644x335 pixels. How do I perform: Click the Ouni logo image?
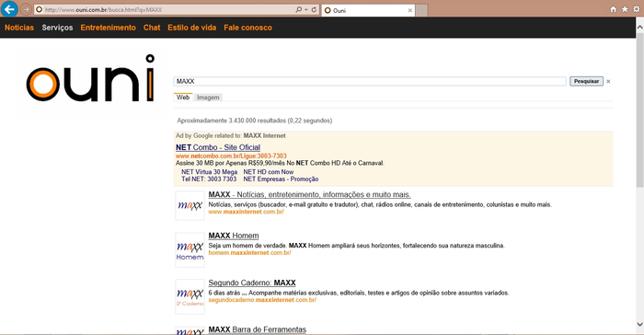[91, 79]
